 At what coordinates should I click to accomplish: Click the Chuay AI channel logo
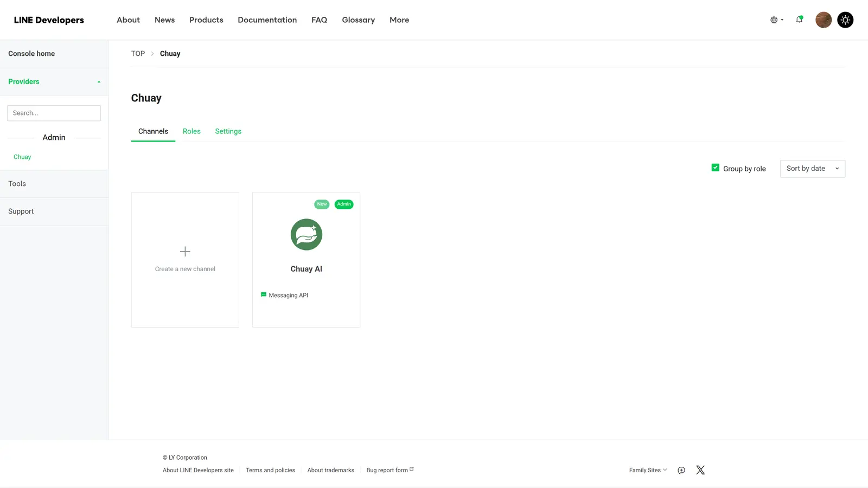307,234
